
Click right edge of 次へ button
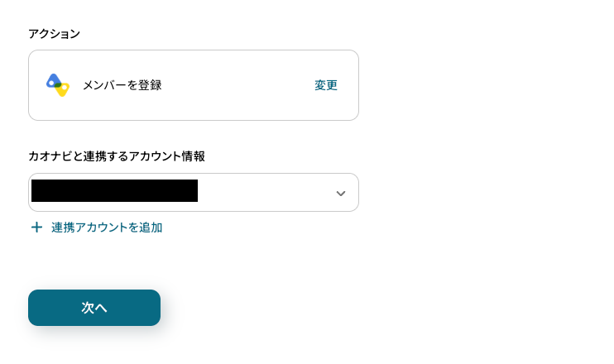pyautogui.click(x=152, y=308)
